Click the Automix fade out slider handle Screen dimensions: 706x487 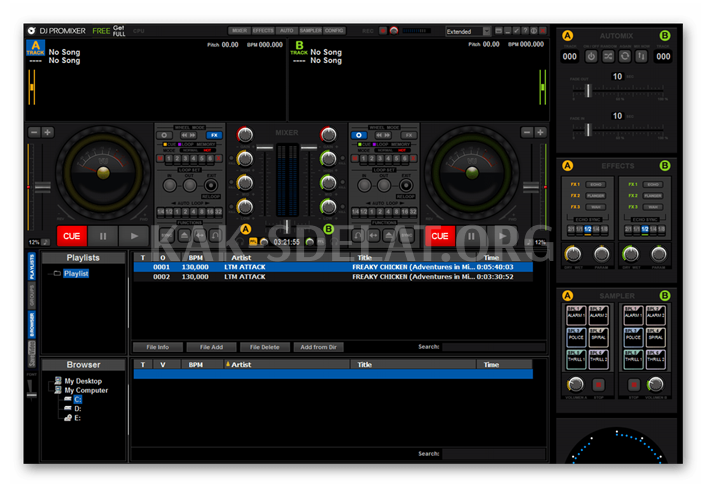tap(588, 90)
